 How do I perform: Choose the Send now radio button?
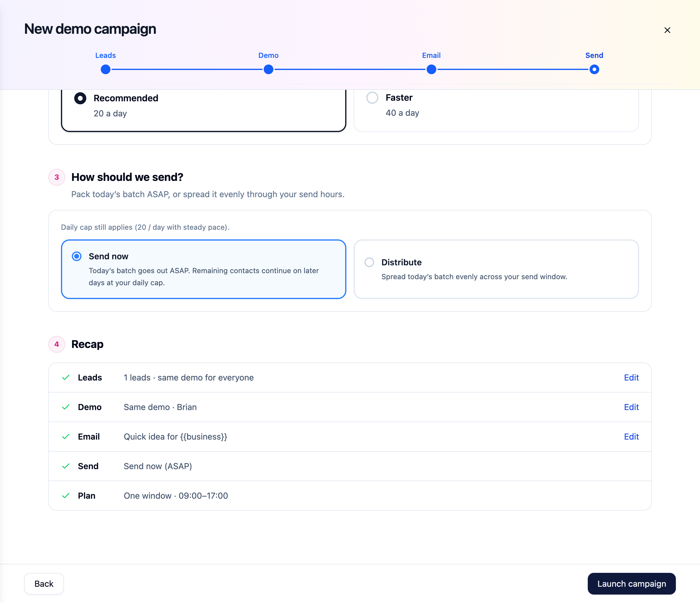[77, 256]
